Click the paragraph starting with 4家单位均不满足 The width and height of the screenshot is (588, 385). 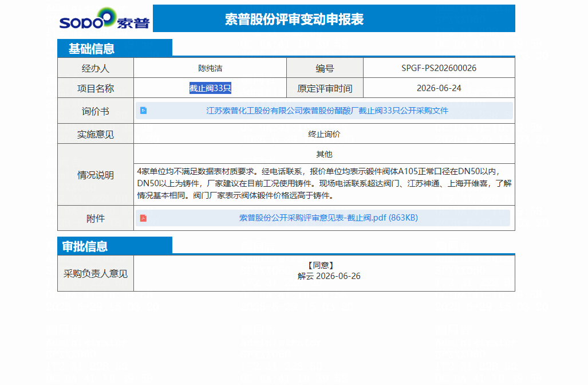coord(324,183)
